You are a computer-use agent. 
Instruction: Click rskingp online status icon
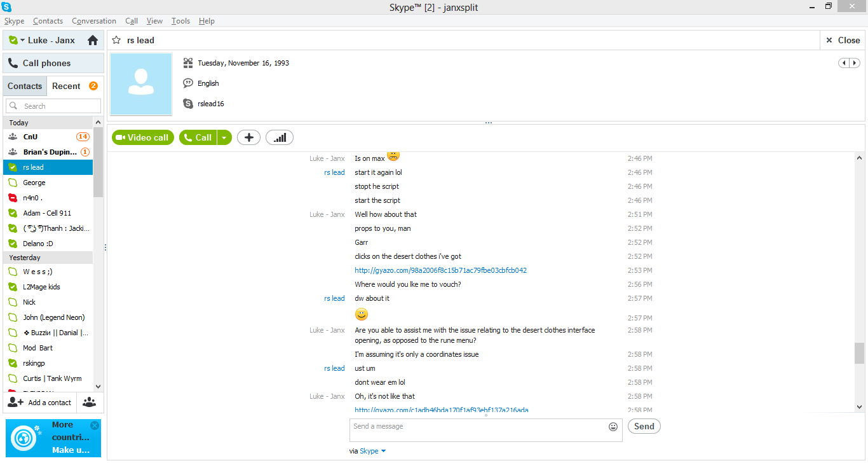point(13,363)
